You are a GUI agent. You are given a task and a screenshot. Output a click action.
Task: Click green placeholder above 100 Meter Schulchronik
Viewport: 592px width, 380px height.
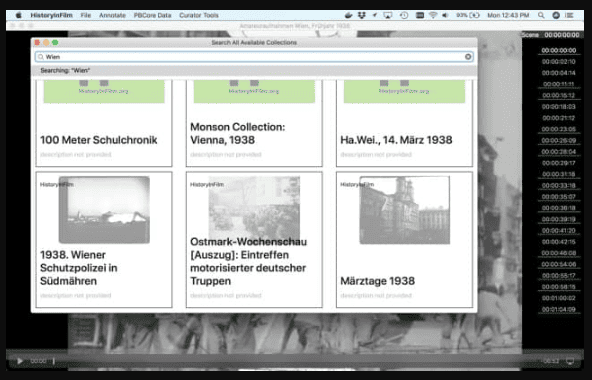click(104, 91)
